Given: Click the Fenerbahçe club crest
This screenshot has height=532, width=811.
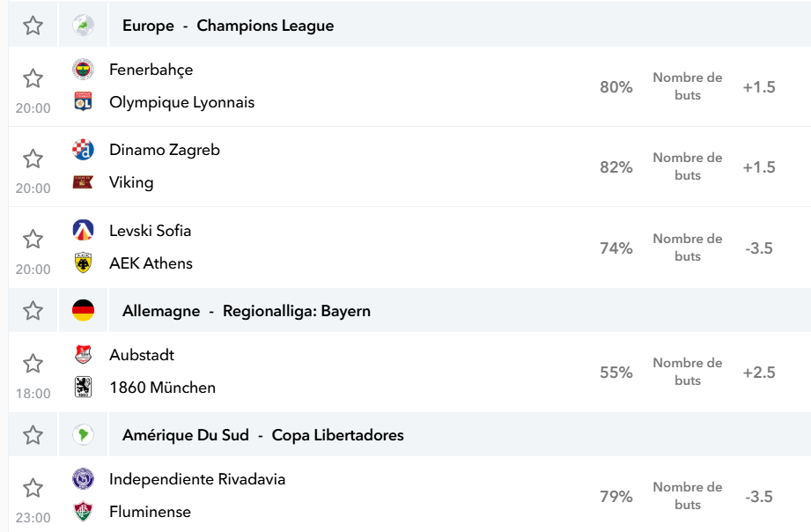Looking at the screenshot, I should coord(83,70).
